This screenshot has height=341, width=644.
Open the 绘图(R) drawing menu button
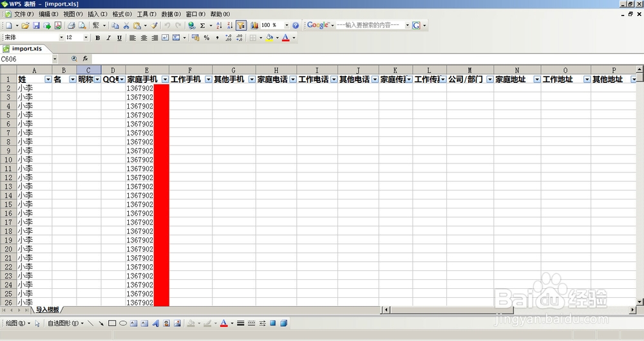(x=17, y=324)
